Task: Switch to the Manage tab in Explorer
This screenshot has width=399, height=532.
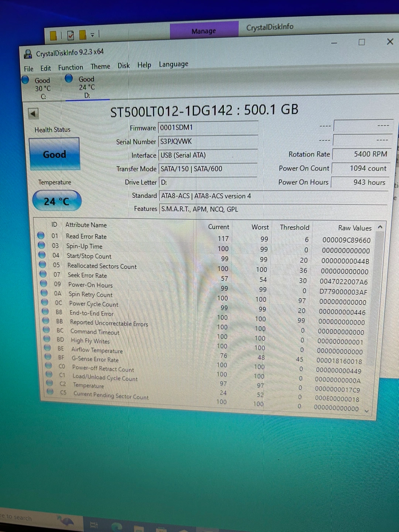Action: pos(204,31)
